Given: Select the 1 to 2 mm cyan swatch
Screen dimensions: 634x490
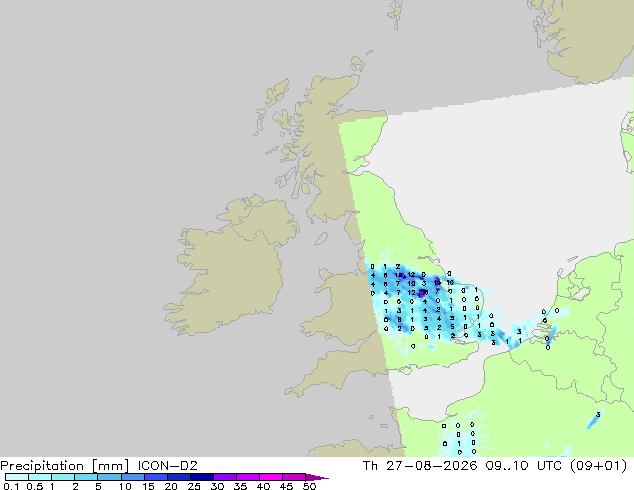Looking at the screenshot, I should pyautogui.click(x=63, y=477).
